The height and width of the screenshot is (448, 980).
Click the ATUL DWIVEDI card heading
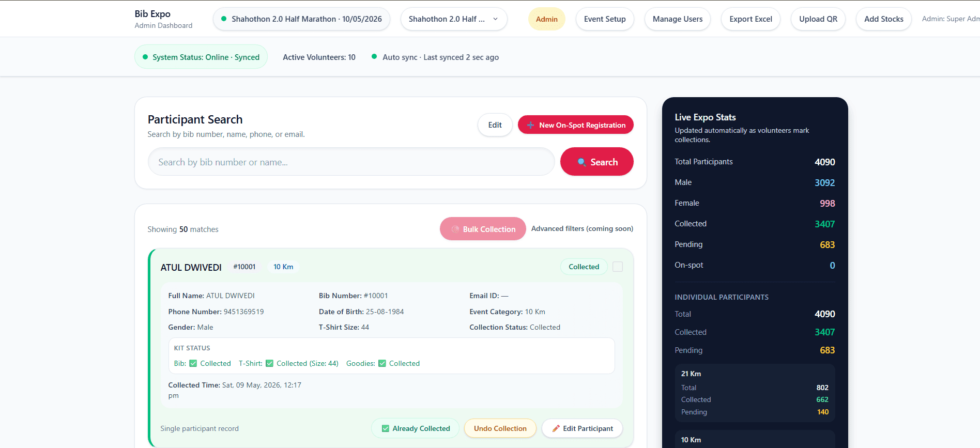[x=191, y=267]
